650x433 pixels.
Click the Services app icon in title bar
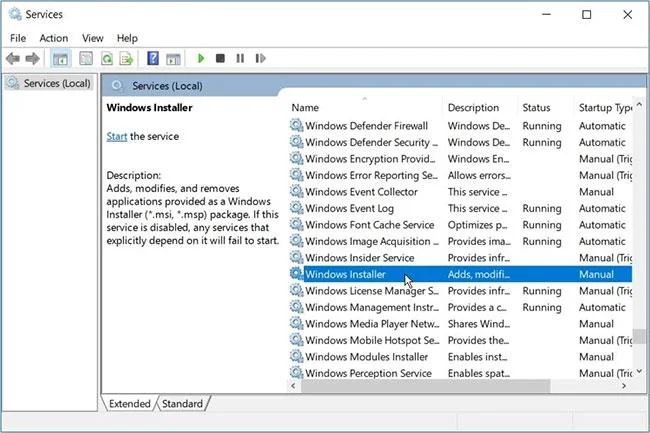(x=15, y=14)
